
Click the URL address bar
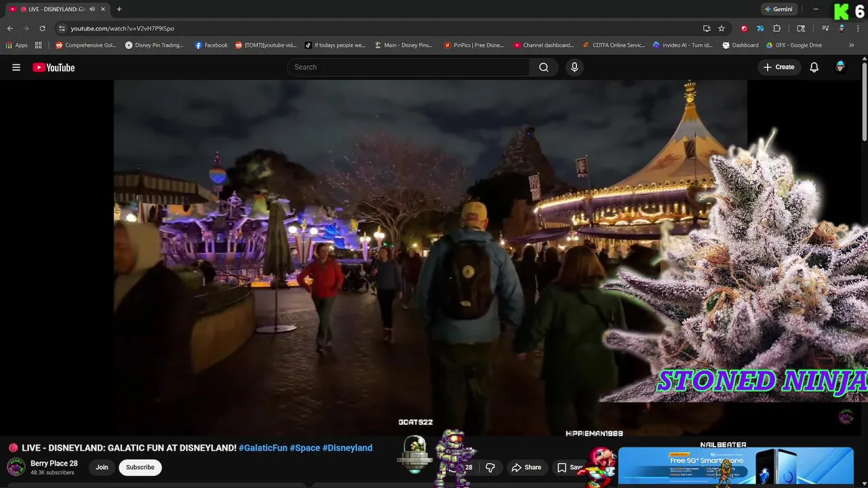coord(380,28)
